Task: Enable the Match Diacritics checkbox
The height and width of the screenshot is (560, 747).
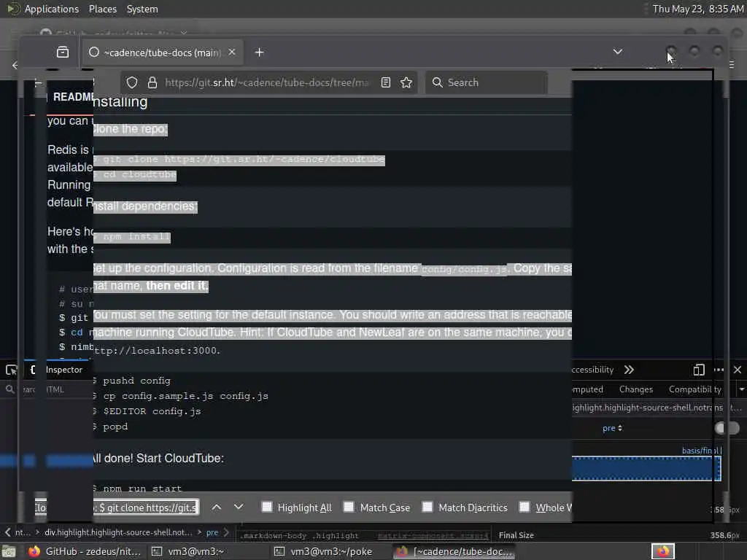Action: point(427,507)
